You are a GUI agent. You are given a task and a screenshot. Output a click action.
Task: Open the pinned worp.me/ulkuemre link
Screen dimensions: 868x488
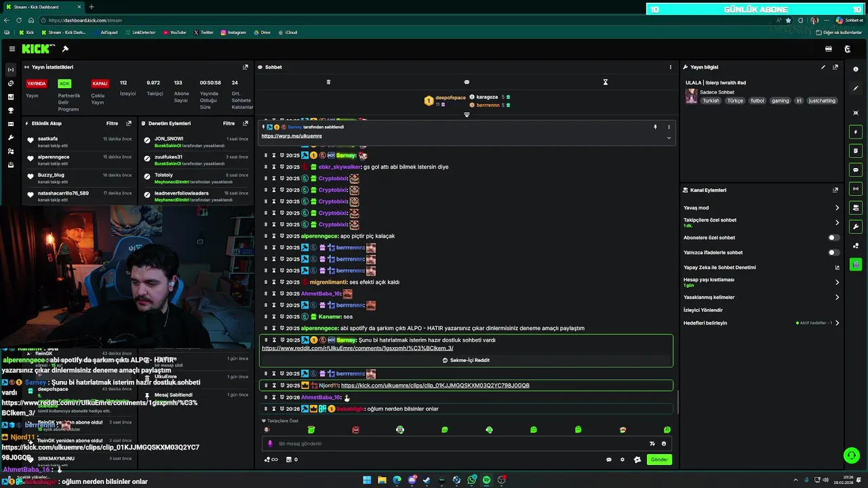pyautogui.click(x=292, y=136)
